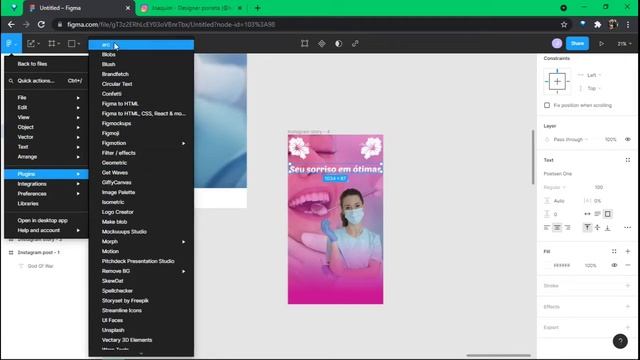Screen dimensions: 640x360
Task: Open Plugins menu item
Action: tap(46, 174)
